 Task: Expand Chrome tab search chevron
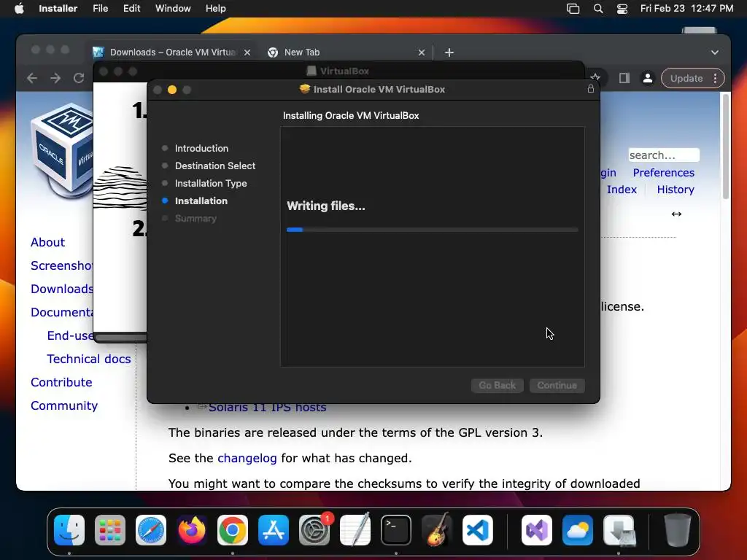click(x=715, y=52)
